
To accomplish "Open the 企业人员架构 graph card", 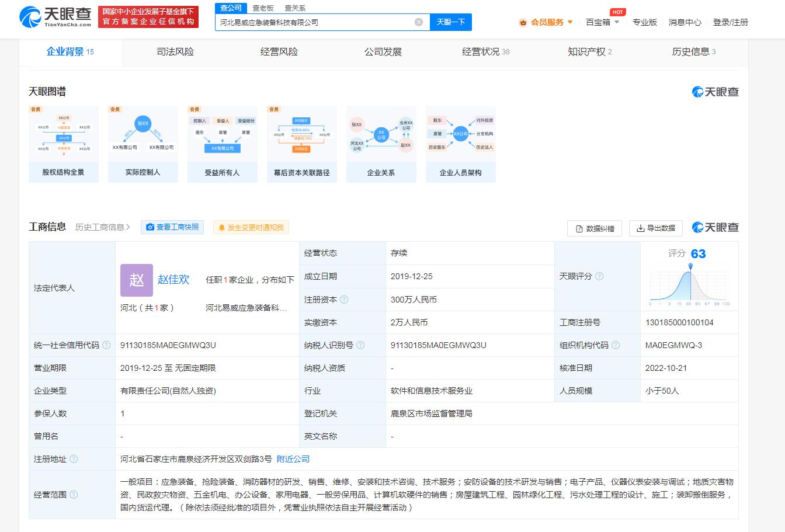I will point(461,144).
